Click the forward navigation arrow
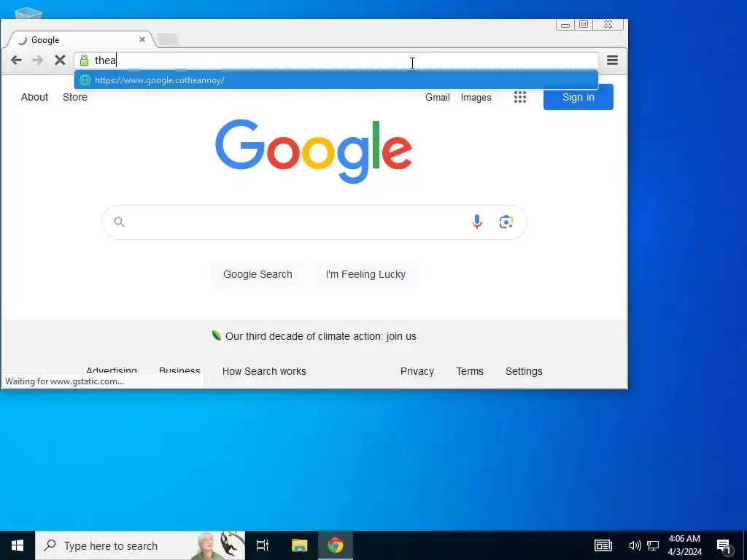The image size is (747, 560). [38, 60]
